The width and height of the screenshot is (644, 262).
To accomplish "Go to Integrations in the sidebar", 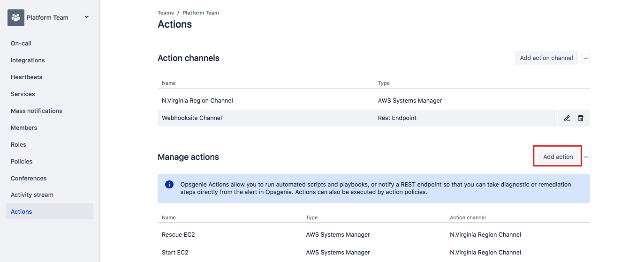I will point(28,60).
